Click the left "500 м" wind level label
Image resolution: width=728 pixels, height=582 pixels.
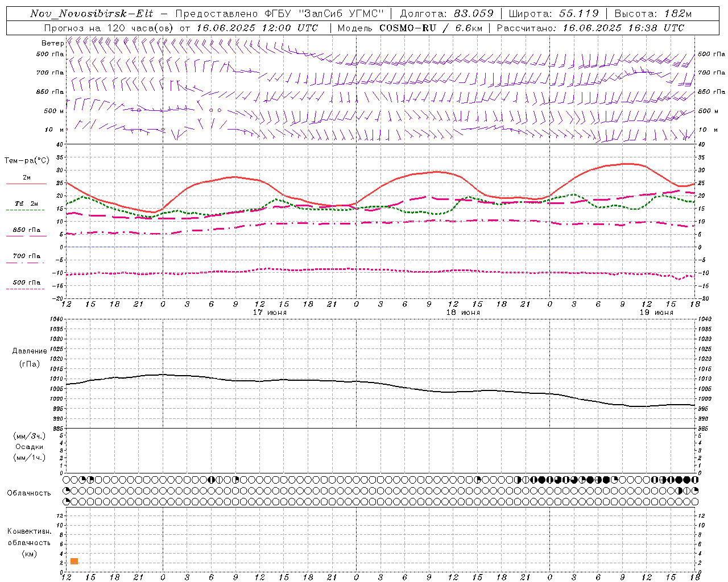(55, 111)
